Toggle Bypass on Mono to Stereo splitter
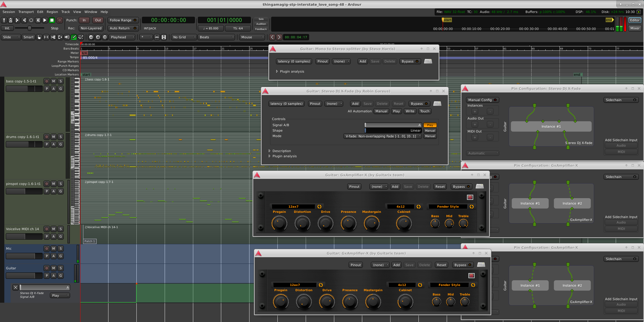Image resolution: width=644 pixels, height=322 pixels. (x=410, y=61)
